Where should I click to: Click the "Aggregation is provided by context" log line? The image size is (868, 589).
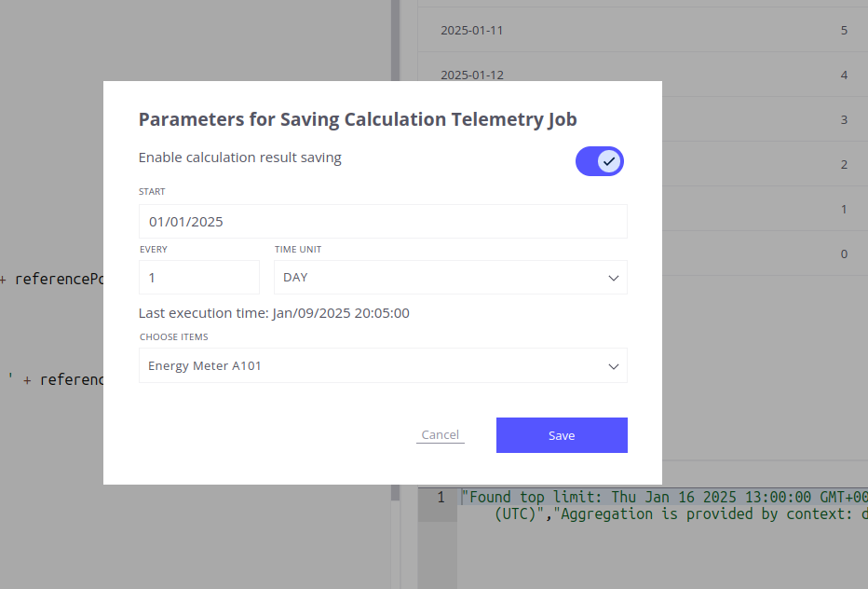(708, 514)
